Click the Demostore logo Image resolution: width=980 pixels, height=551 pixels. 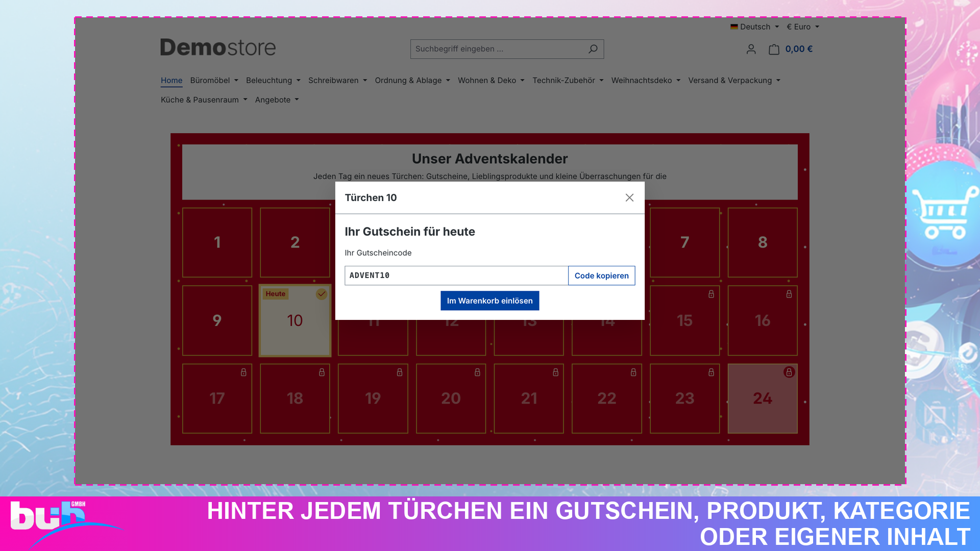click(218, 47)
